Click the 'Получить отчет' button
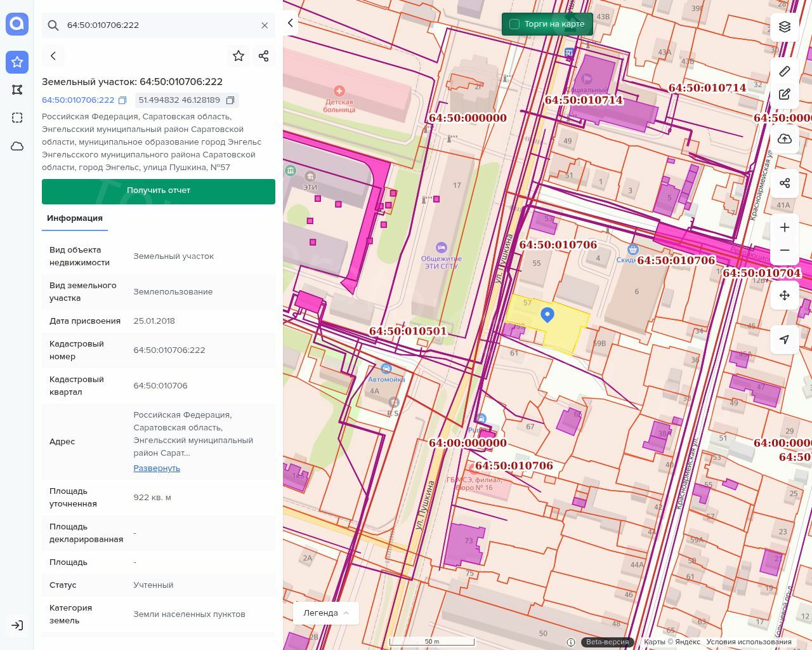The image size is (812, 650). [x=159, y=191]
